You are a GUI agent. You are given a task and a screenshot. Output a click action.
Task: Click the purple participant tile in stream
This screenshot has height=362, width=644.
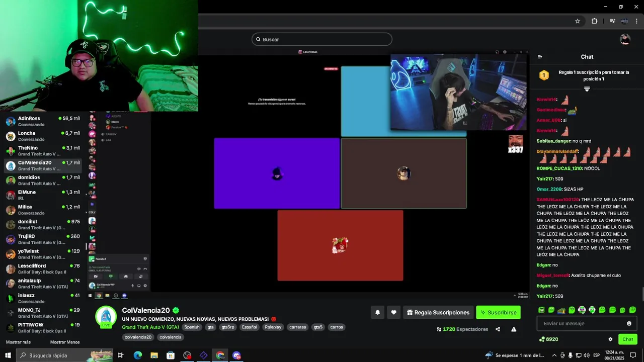point(277,173)
